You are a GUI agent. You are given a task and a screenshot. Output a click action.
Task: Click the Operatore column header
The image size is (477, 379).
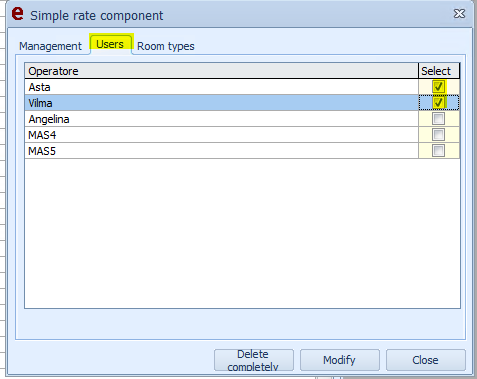221,71
